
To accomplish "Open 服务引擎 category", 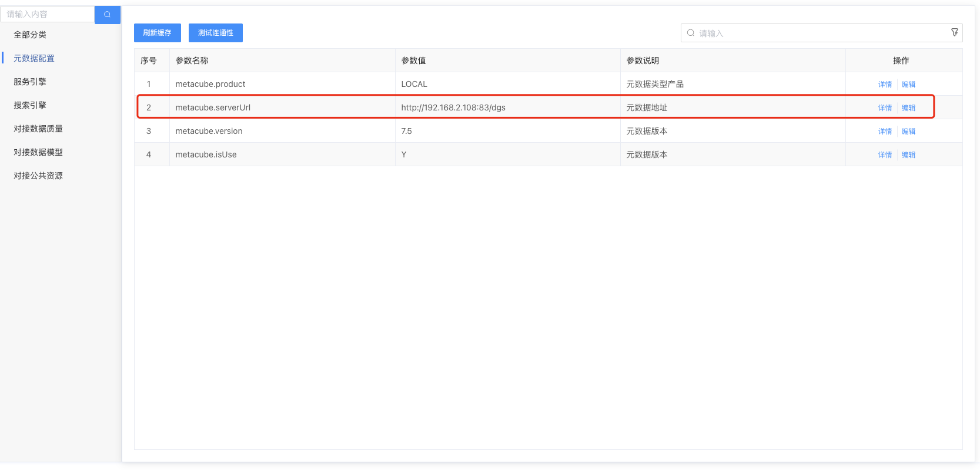I will point(30,82).
